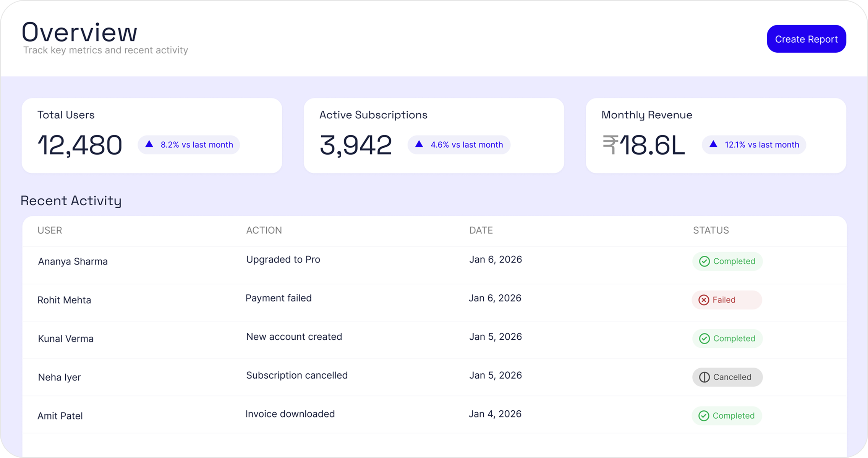Open sorting on the USER column header
The width and height of the screenshot is (868, 458).
pos(50,230)
